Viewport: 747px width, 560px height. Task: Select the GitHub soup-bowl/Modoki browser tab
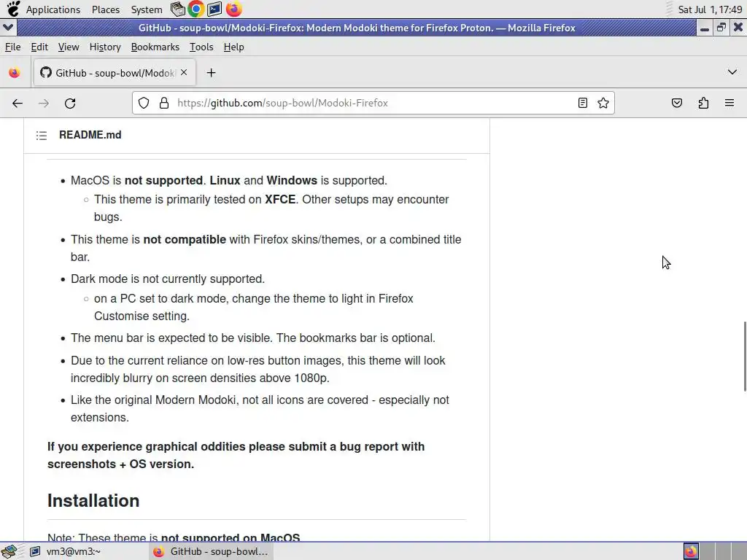click(x=115, y=73)
